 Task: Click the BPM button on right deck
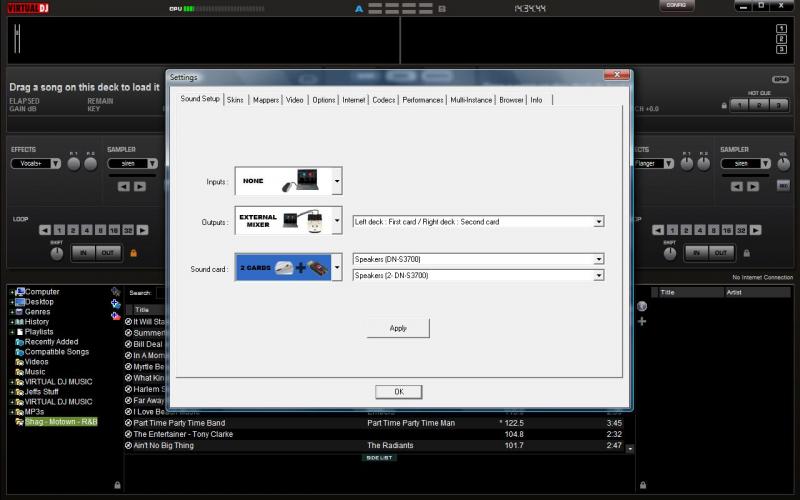780,79
